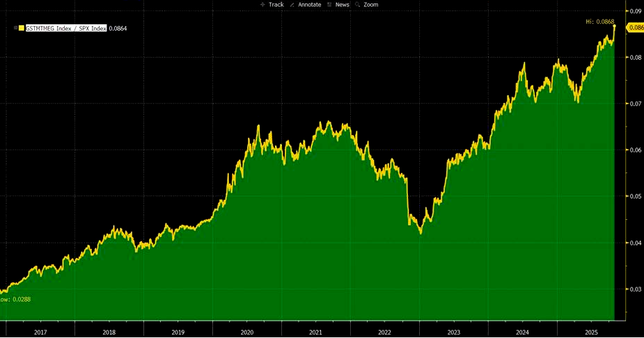The image size is (644, 338).
Task: Click the 0.09 y-axis tick label
Action: click(x=635, y=11)
